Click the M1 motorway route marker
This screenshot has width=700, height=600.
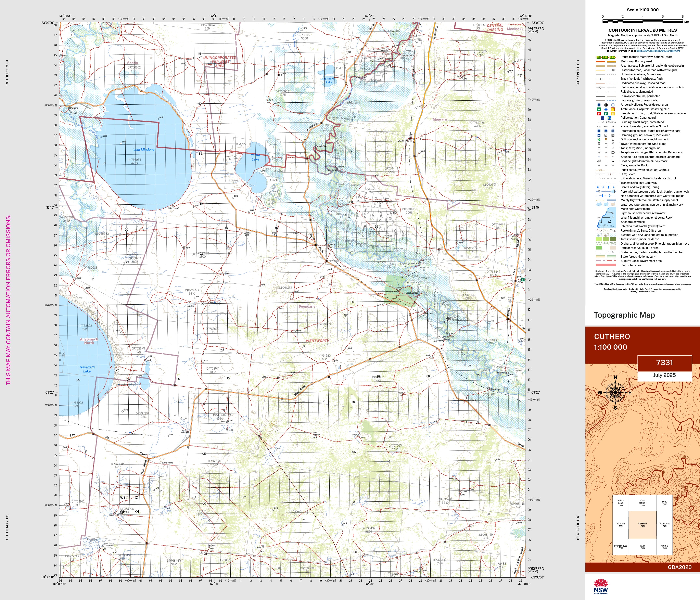[x=599, y=58]
